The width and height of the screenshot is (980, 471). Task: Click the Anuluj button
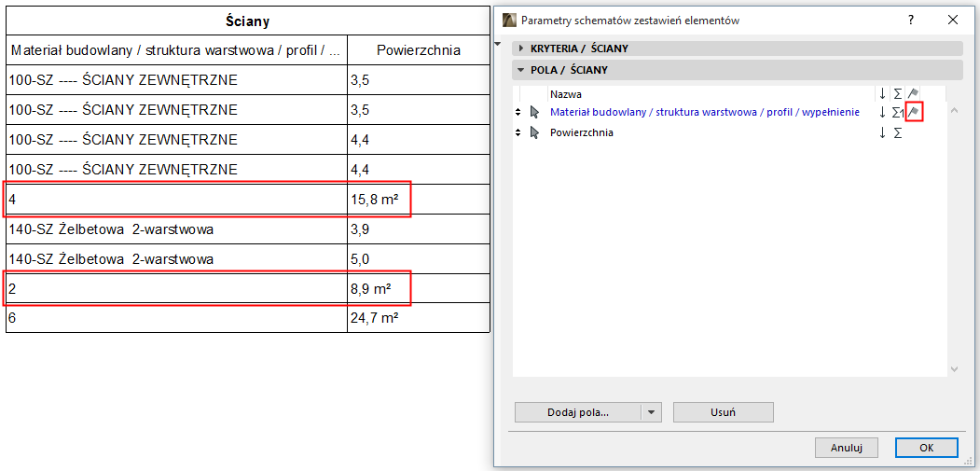tap(847, 448)
